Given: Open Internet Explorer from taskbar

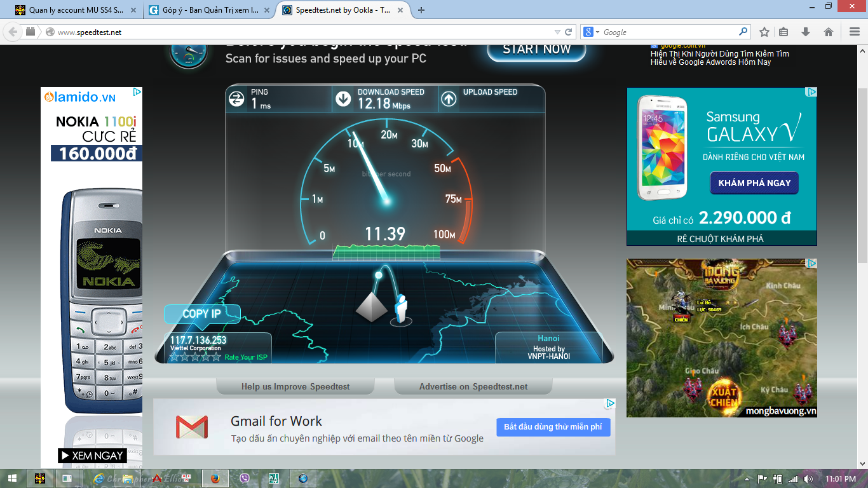Looking at the screenshot, I should [x=99, y=478].
